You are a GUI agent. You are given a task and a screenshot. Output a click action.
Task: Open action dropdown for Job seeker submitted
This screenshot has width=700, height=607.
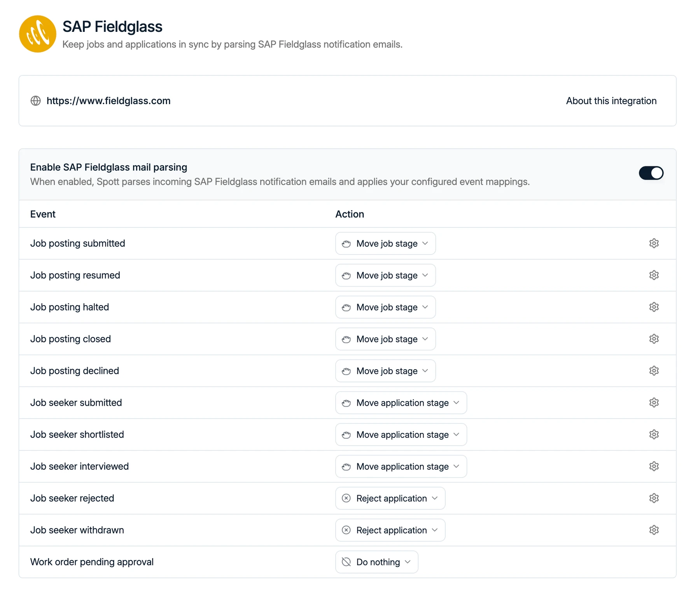coord(401,403)
